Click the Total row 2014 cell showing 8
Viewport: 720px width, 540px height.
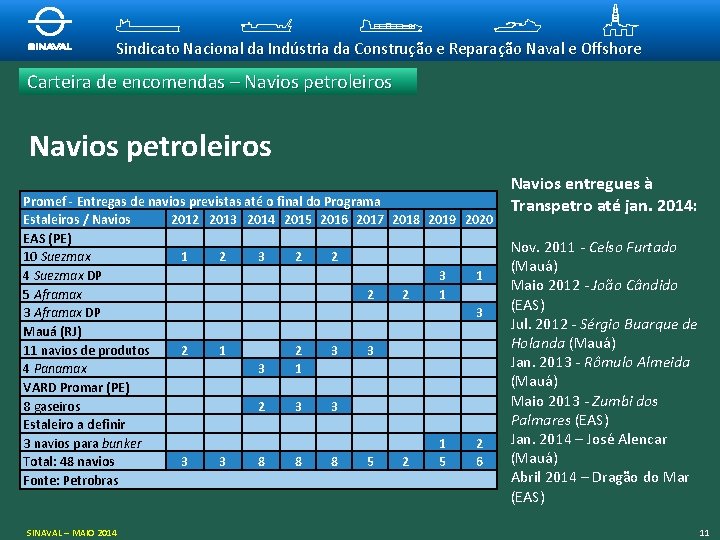coord(261,461)
